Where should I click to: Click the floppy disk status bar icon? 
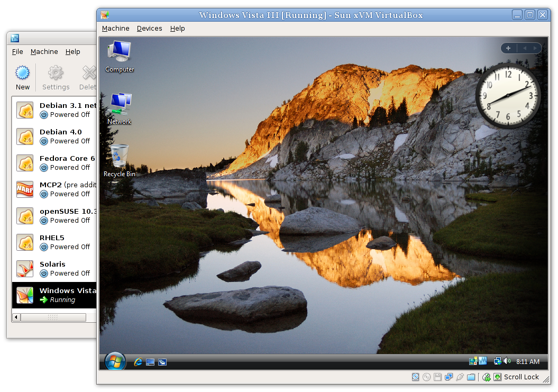pos(437,377)
